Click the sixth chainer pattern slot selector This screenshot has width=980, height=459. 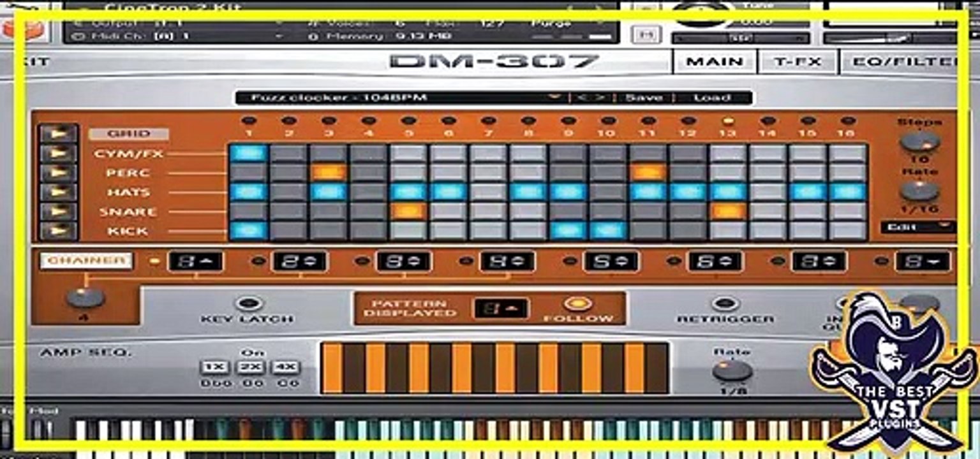coord(715,261)
